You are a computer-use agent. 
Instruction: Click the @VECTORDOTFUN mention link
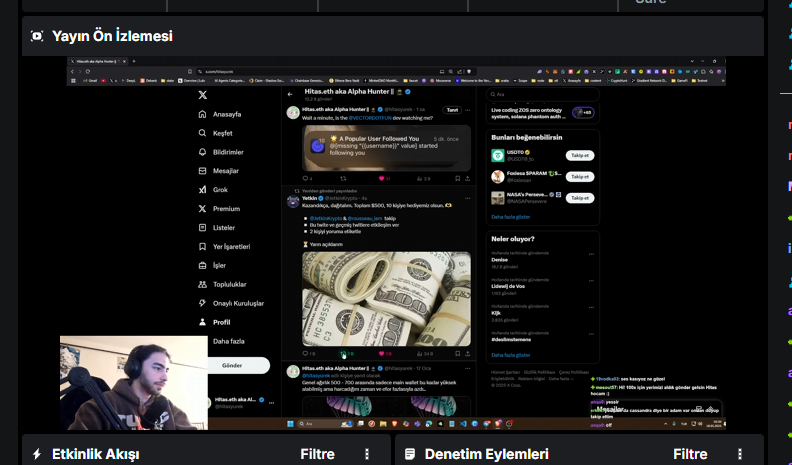coord(370,118)
